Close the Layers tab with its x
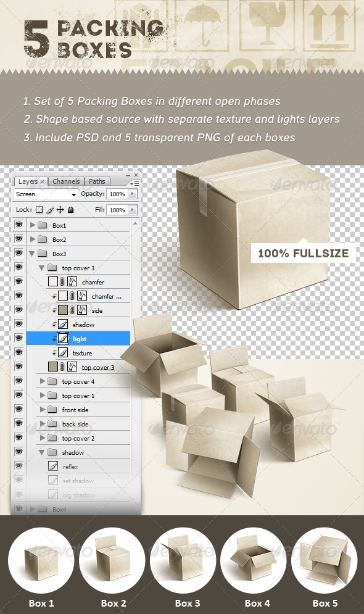 tap(43, 181)
